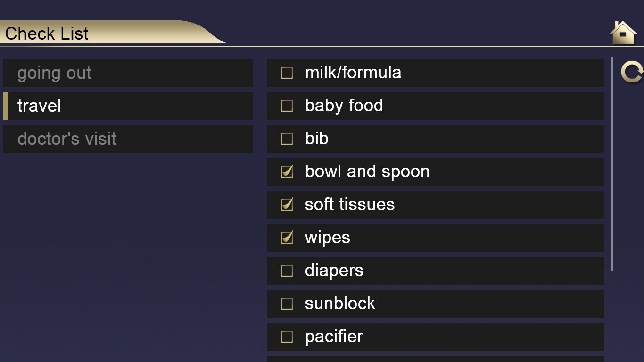This screenshot has width=644, height=362.
Task: Click the Home icon
Action: (x=623, y=33)
